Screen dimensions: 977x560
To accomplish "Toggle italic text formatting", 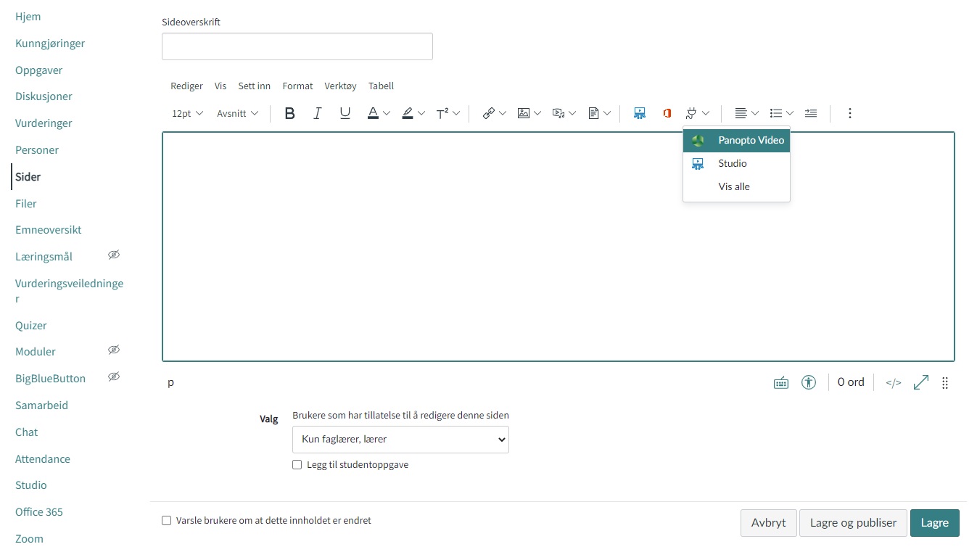I will (317, 113).
